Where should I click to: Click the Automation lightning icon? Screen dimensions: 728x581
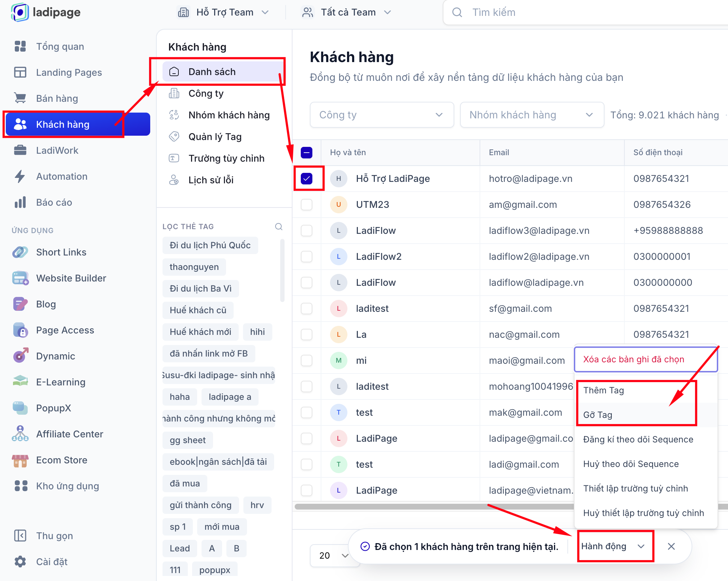(x=20, y=176)
